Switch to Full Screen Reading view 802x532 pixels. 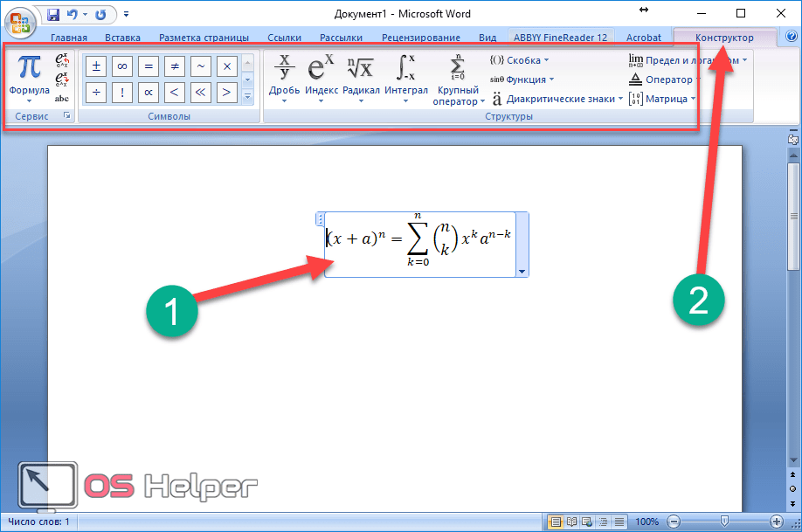click(570, 522)
